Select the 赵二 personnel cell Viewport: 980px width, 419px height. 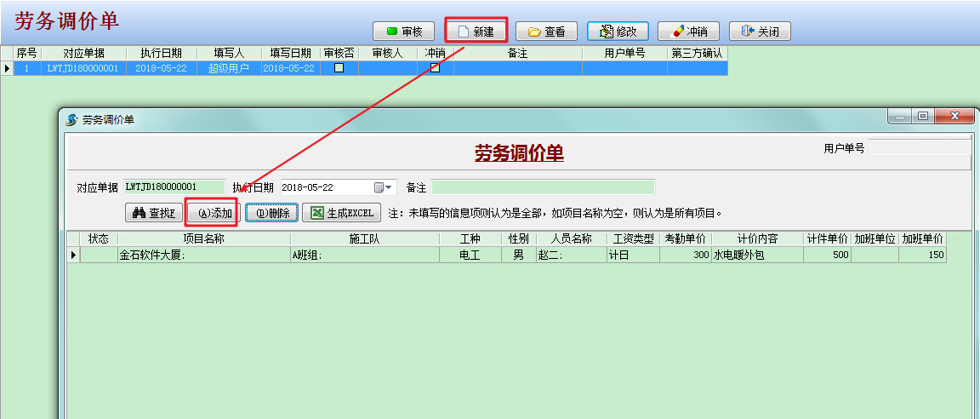point(572,255)
